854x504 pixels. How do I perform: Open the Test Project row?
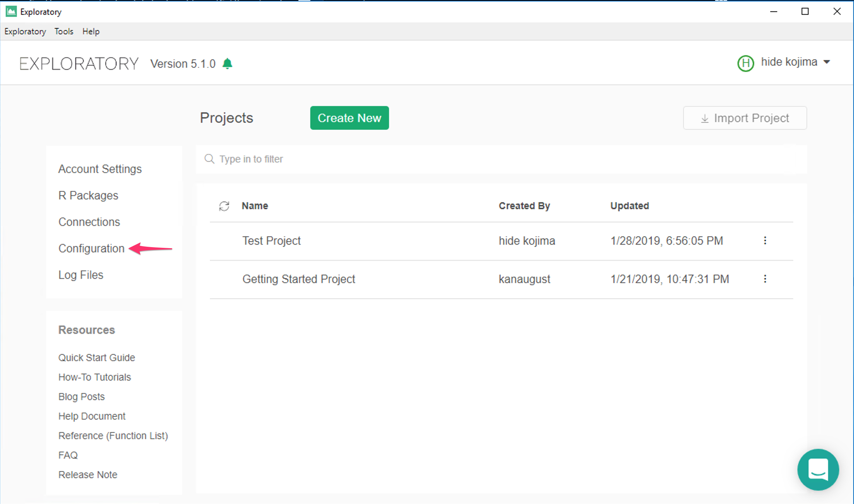coord(501,241)
